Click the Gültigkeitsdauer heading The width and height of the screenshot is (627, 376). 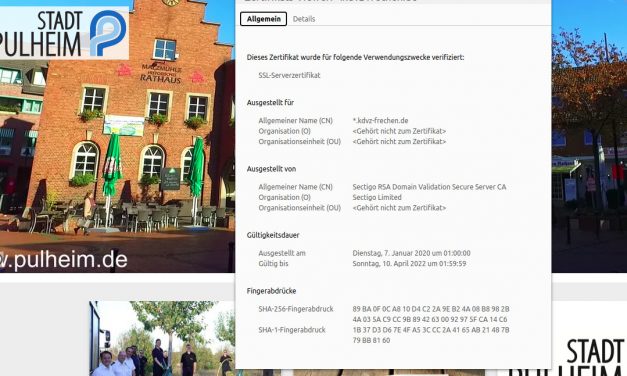click(273, 235)
